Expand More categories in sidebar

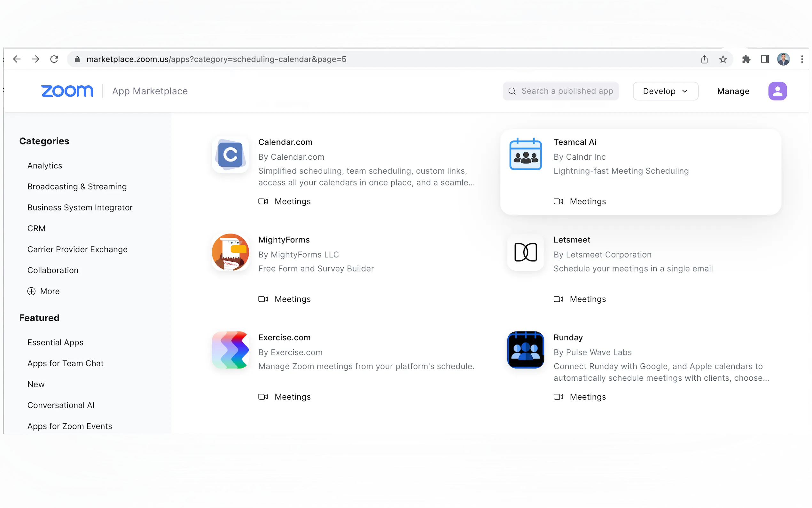pos(44,291)
